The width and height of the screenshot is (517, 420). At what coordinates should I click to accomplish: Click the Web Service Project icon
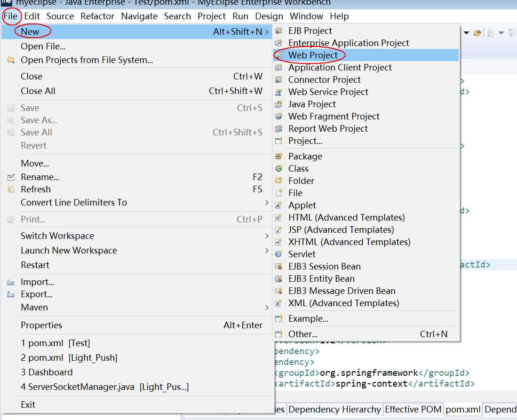(x=278, y=92)
